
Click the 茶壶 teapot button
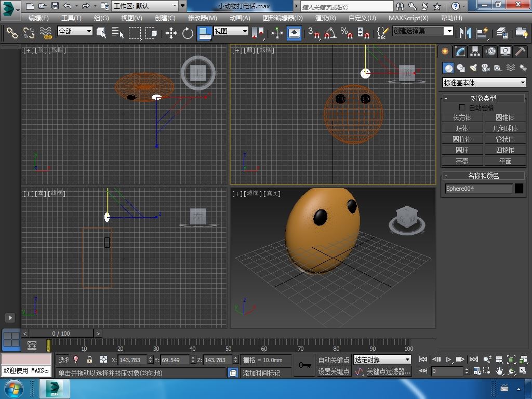(462, 161)
